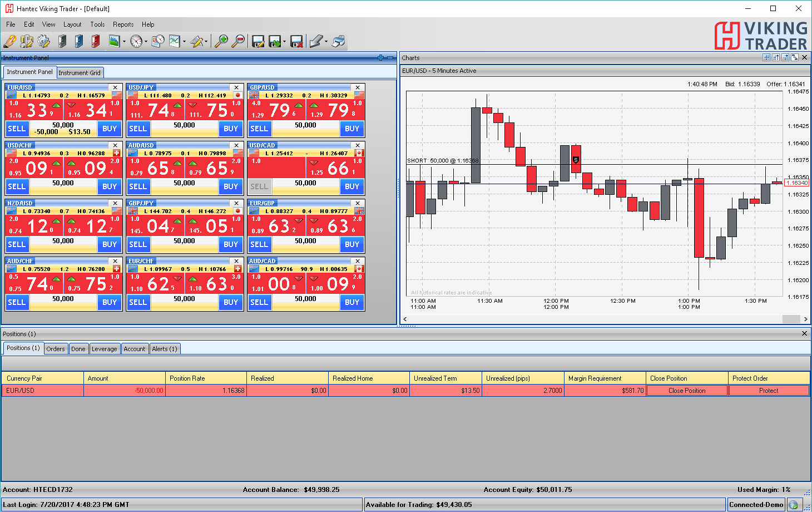The width and height of the screenshot is (812, 512).
Task: Click the hand-with-coin new trade icon
Action: pyautogui.click(x=9, y=41)
